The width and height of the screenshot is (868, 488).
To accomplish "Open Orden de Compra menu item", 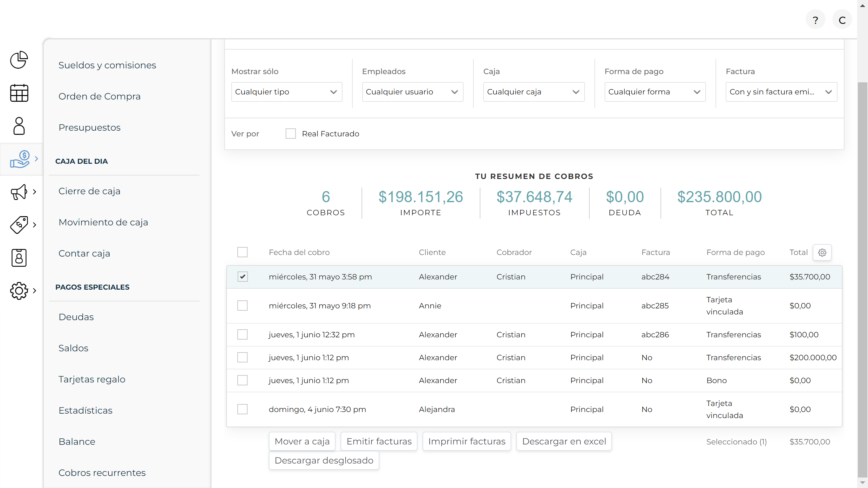I will coord(99,96).
